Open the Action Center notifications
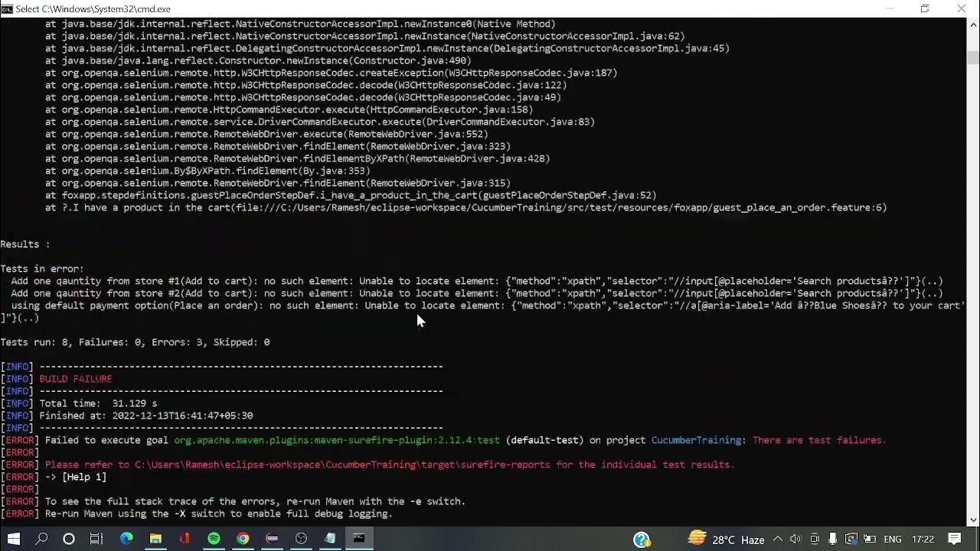This screenshot has height=551, width=980. (x=955, y=539)
